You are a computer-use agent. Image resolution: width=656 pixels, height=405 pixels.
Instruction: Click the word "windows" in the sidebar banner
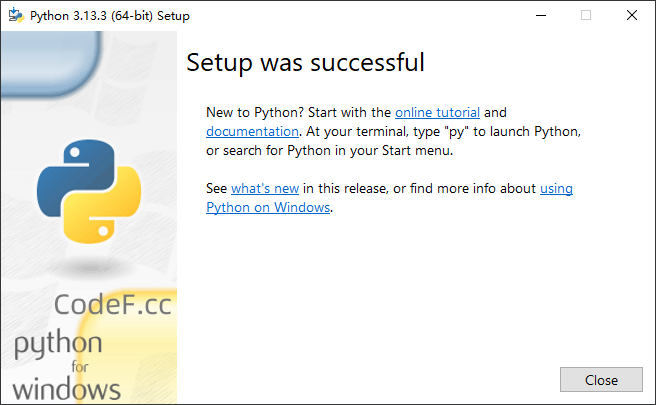(x=67, y=390)
